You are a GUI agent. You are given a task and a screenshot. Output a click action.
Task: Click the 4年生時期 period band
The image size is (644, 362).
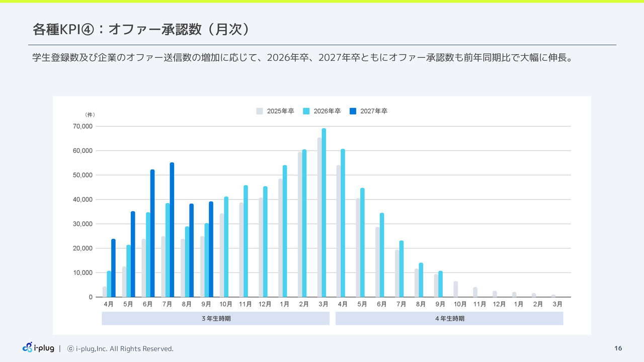pos(449,318)
